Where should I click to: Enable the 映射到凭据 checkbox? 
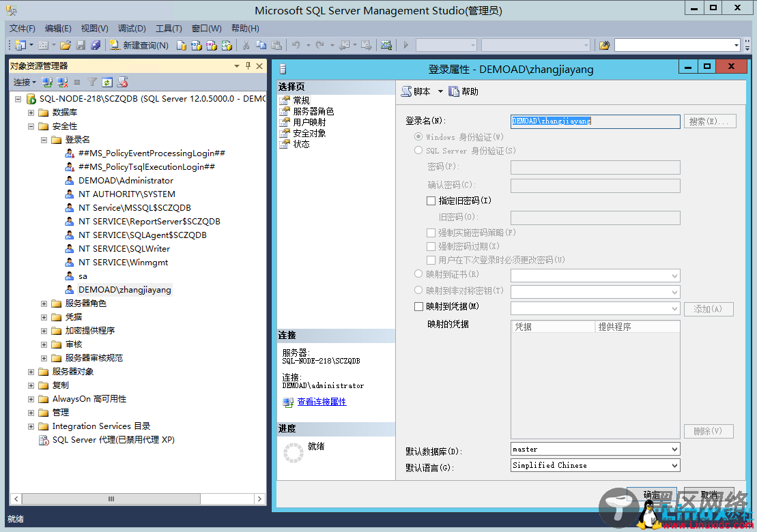(x=418, y=306)
